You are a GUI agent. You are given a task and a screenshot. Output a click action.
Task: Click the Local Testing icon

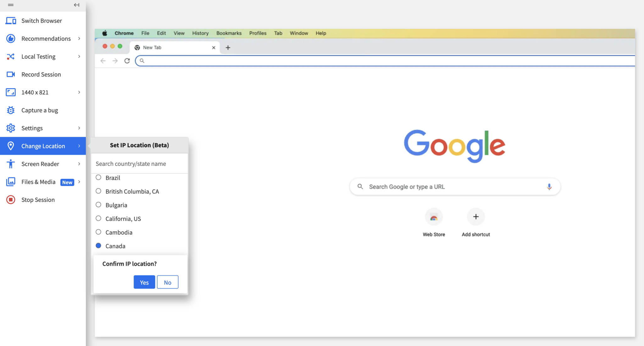[x=11, y=56]
